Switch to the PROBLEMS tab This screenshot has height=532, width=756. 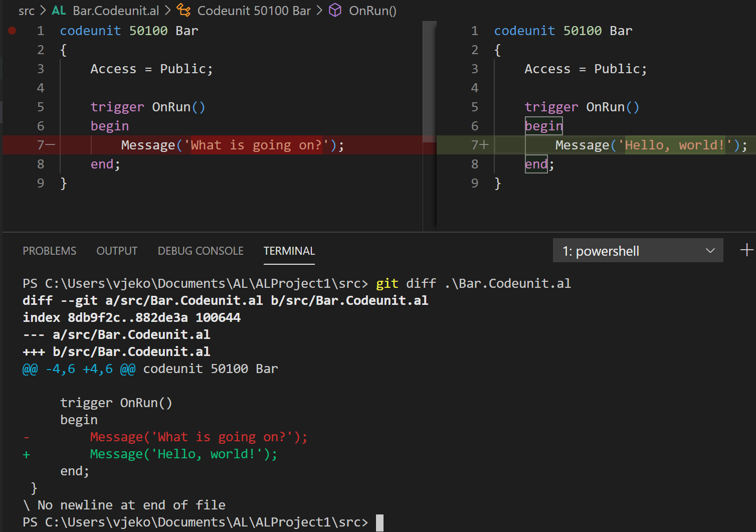point(49,251)
